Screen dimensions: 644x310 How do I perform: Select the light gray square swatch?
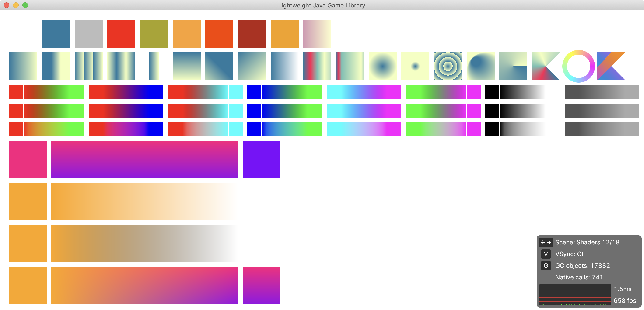(x=88, y=34)
